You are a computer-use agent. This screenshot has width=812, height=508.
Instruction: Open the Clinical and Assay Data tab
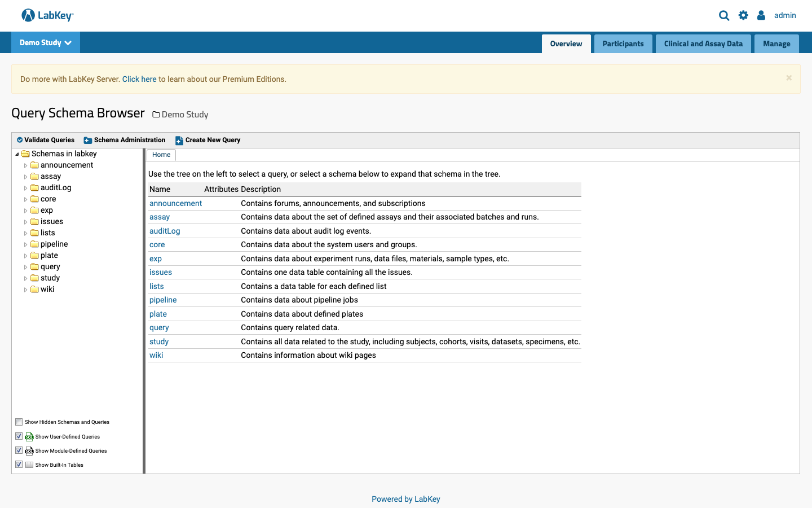click(703, 43)
